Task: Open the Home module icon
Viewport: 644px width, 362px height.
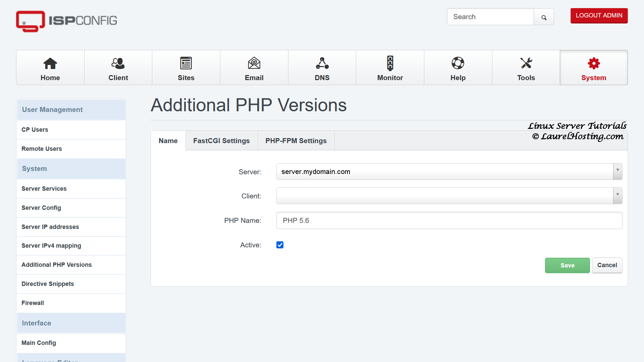Action: (x=50, y=63)
